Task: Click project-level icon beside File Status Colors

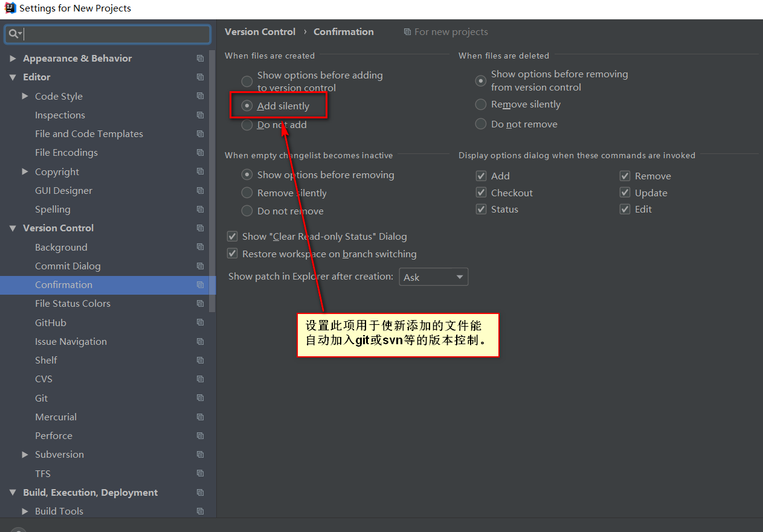Action: click(200, 303)
